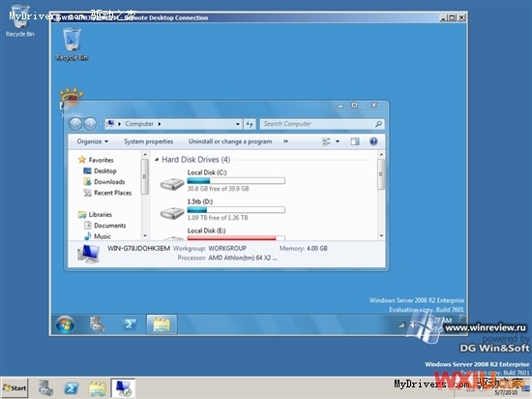
Task: Click the "30.8 GB free of 39.9 GB" text
Action: click(x=219, y=189)
